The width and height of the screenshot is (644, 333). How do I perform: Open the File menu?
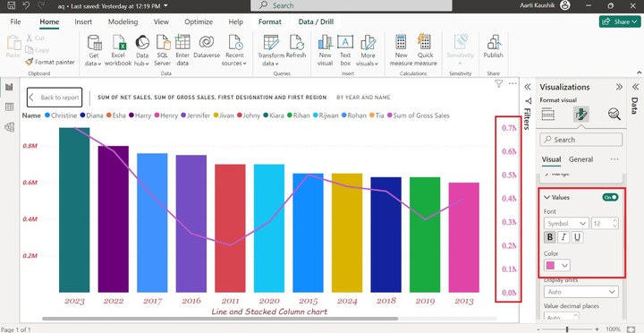coord(15,21)
